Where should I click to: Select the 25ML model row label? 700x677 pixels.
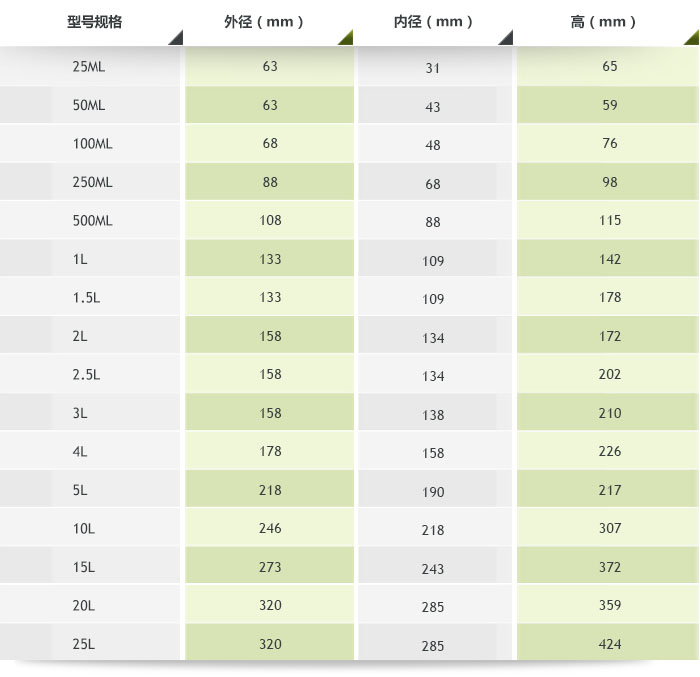tap(88, 67)
